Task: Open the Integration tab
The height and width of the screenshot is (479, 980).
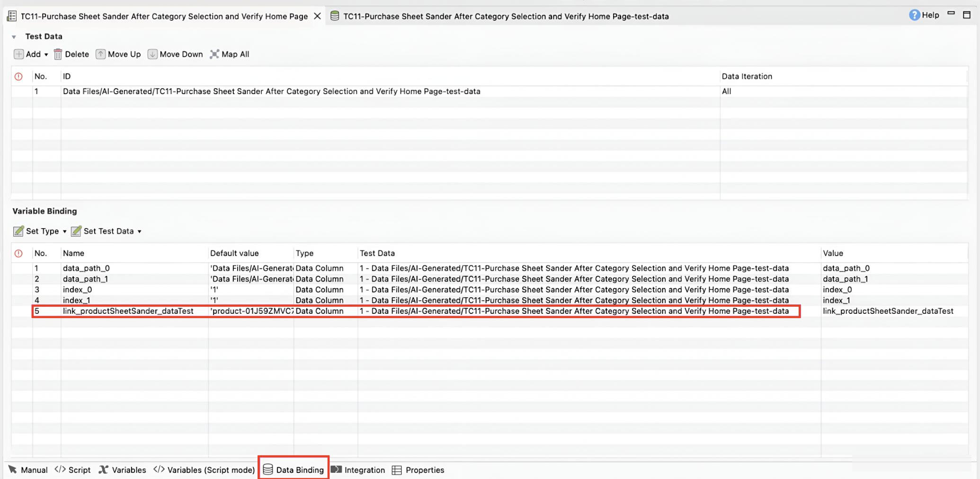Action: (x=358, y=470)
